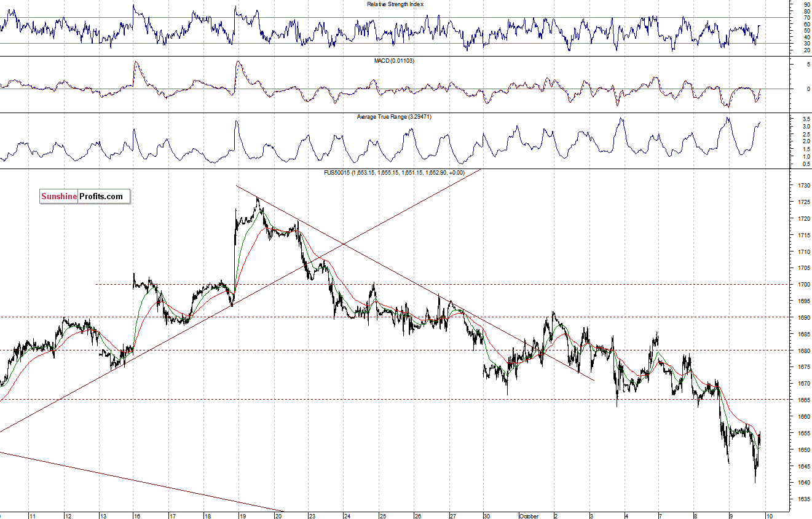Screen dimensions: 812x519
Task: Select the 1705 price axis label
Action: tap(805, 268)
